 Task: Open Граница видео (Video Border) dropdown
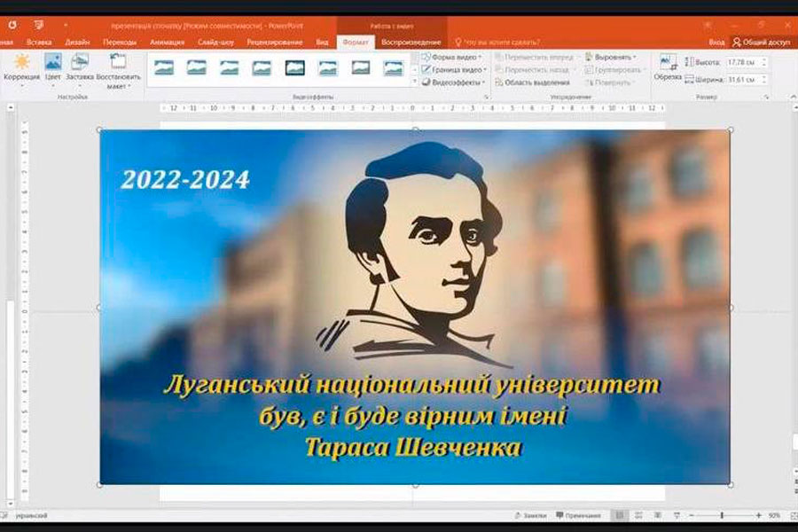(454, 70)
